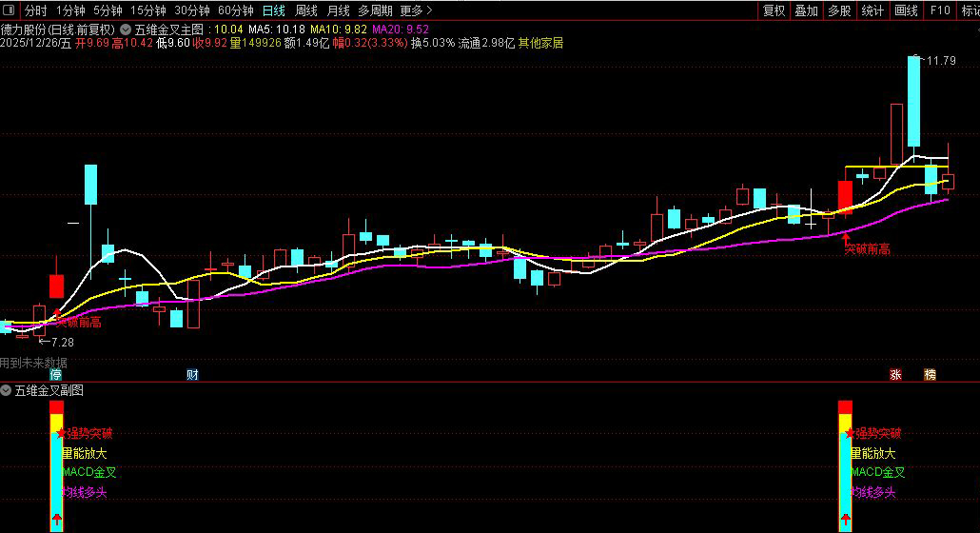The image size is (980, 533).
Task: Select the 60分钟 period tab
Action: pos(236,10)
